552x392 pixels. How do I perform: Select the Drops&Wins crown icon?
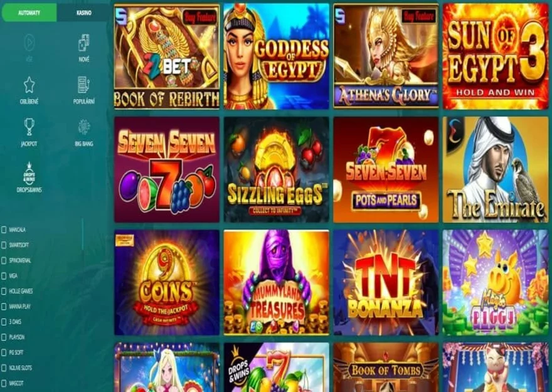(x=29, y=174)
